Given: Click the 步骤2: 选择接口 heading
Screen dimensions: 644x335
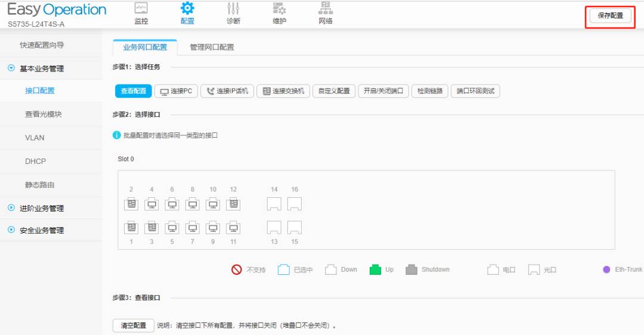Looking at the screenshot, I should point(137,114).
